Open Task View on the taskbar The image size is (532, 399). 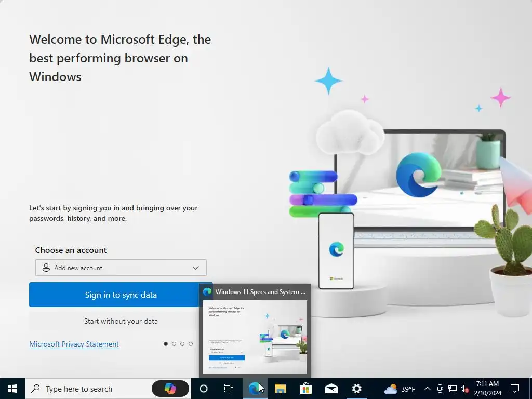(229, 389)
